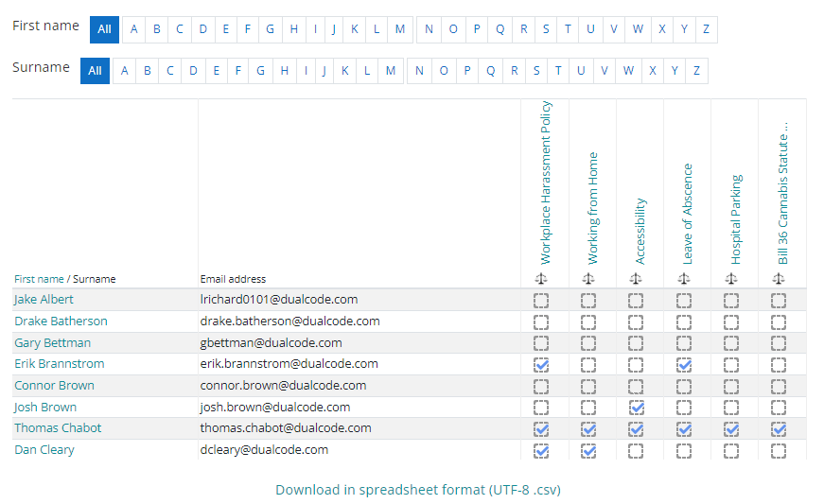This screenshot has height=504, width=824.
Task: Select All in Surname filter row
Action: (95, 71)
